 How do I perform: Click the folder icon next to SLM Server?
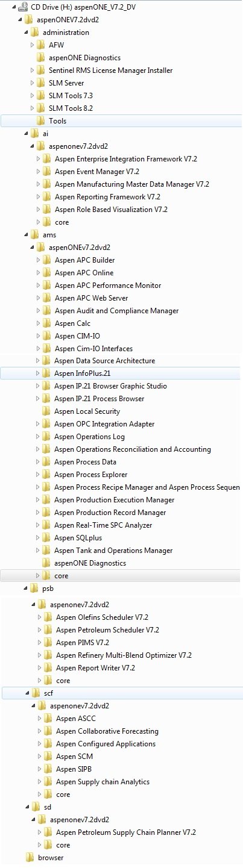(41, 83)
